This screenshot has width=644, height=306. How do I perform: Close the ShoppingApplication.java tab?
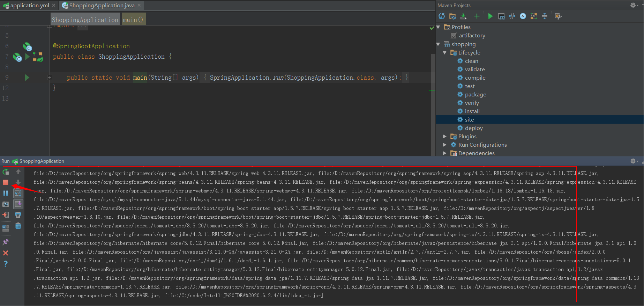[139, 5]
